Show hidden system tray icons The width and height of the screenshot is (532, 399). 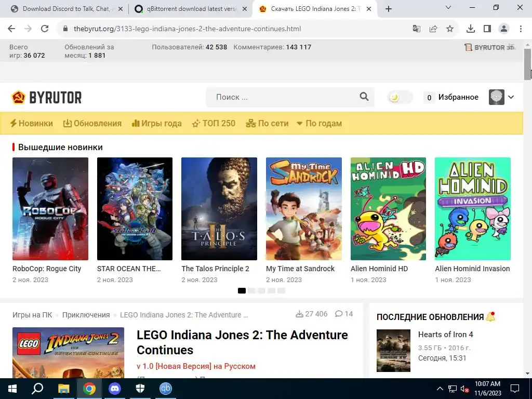[440, 389]
